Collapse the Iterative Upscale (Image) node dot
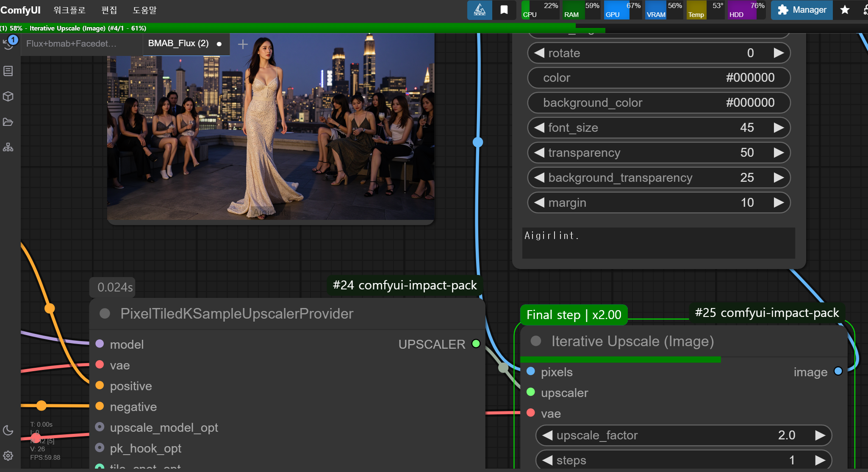 coord(536,341)
